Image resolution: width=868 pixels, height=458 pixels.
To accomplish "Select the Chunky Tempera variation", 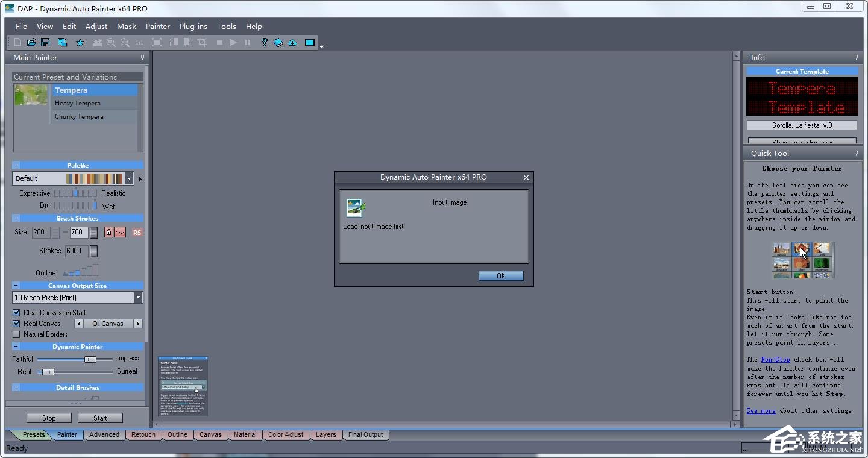I will pos(95,116).
